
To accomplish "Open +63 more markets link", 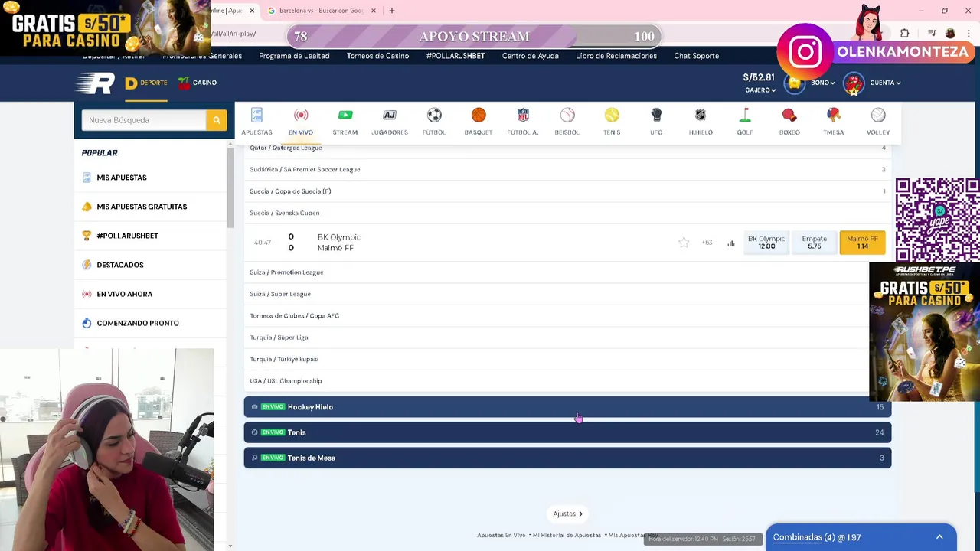I will click(x=707, y=243).
